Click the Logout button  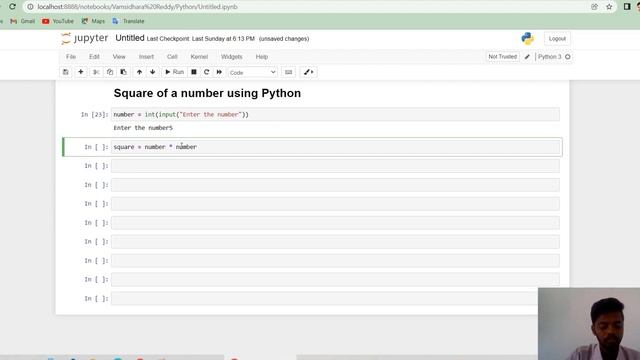pyautogui.click(x=557, y=39)
